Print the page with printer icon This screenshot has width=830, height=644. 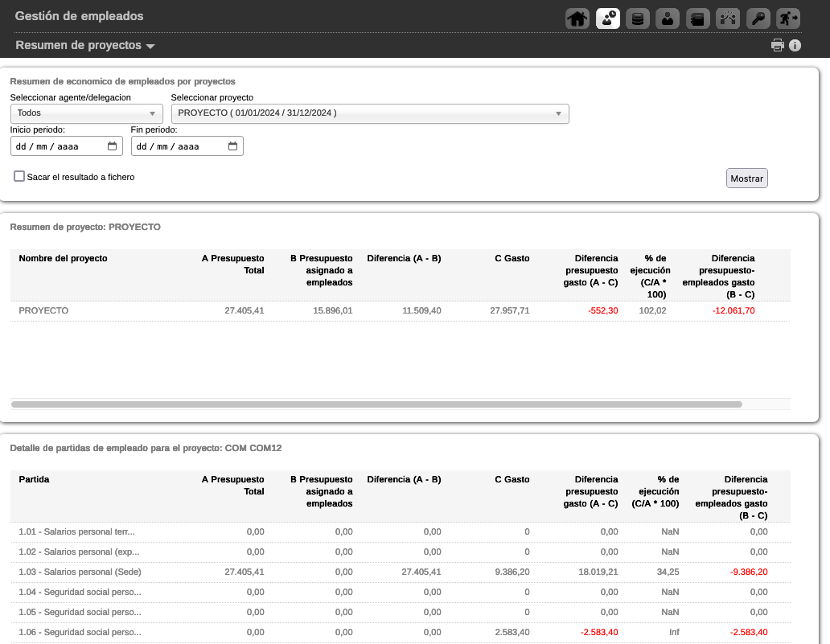coord(777,46)
